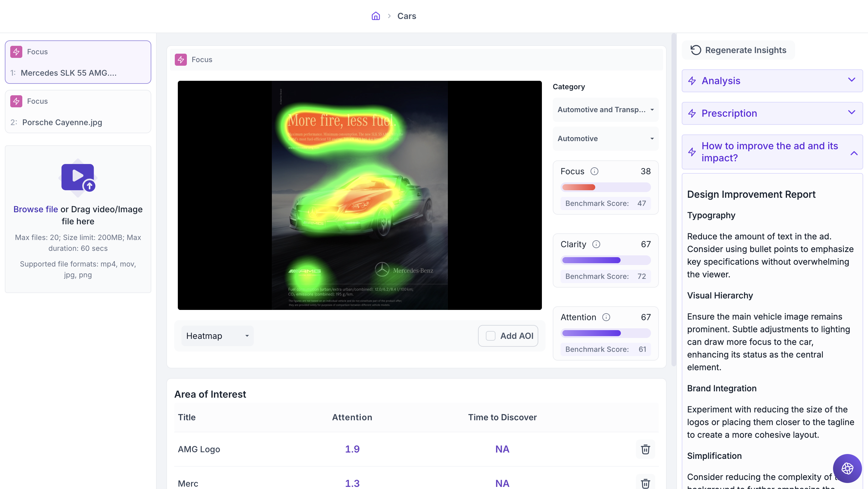Expand the Analysis section chevron
Screen dimensions: 868x489
[x=851, y=80]
